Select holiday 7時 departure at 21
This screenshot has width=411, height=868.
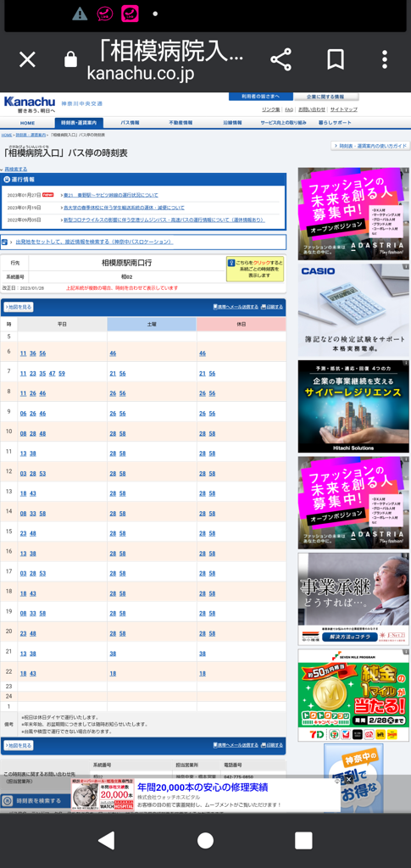pyautogui.click(x=203, y=374)
